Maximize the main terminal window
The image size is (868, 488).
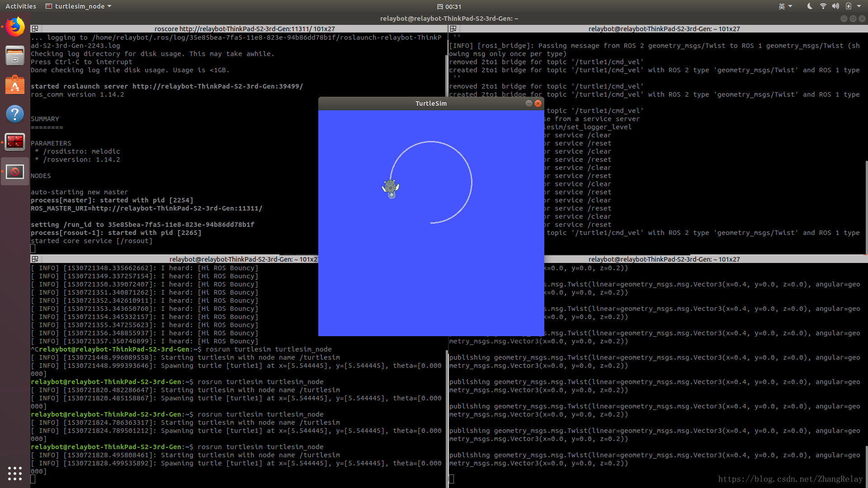[x=853, y=19]
